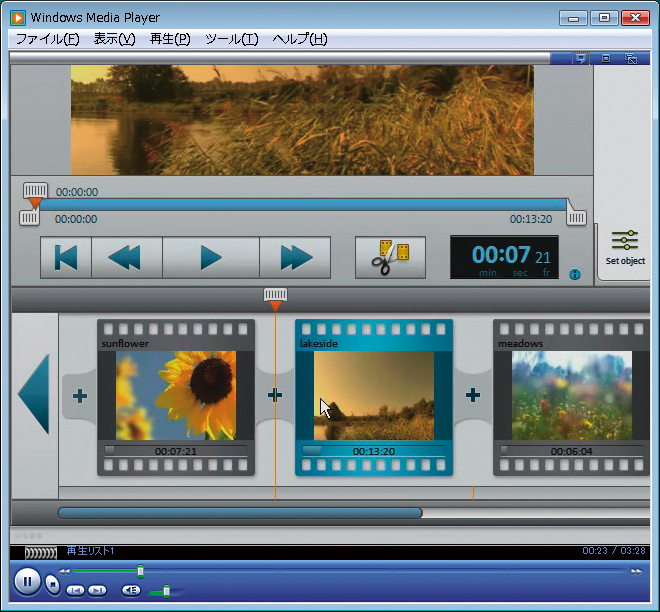Click plus icon between lakeside and meadows

pos(473,395)
